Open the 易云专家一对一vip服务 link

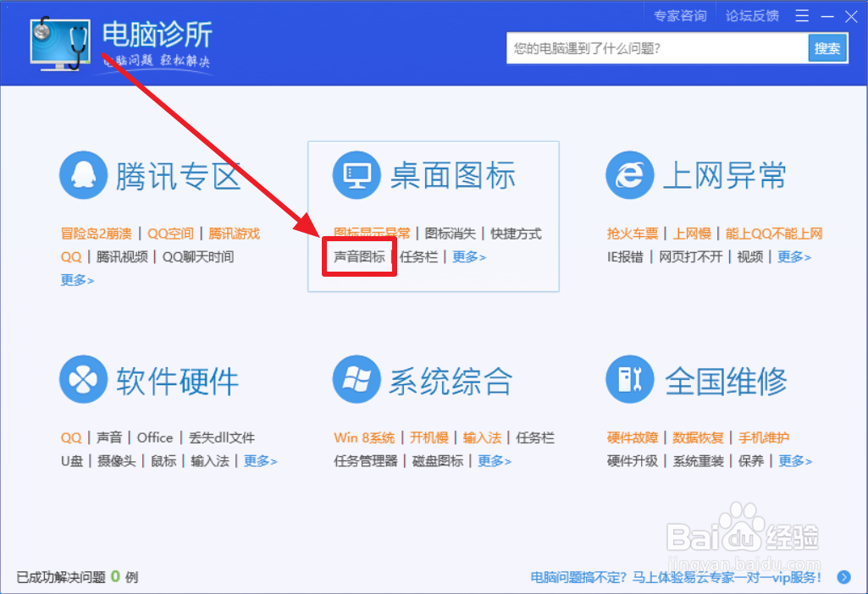[x=676, y=577]
